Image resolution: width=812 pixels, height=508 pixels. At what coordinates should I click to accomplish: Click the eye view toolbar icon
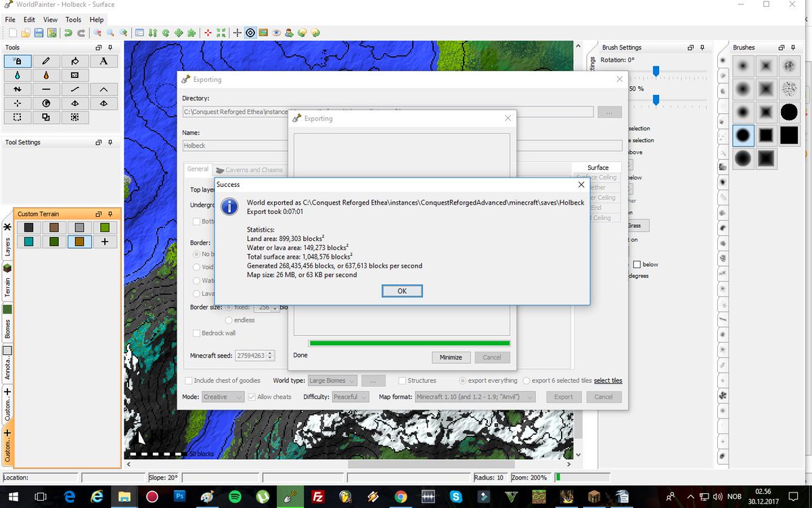pyautogui.click(x=276, y=33)
